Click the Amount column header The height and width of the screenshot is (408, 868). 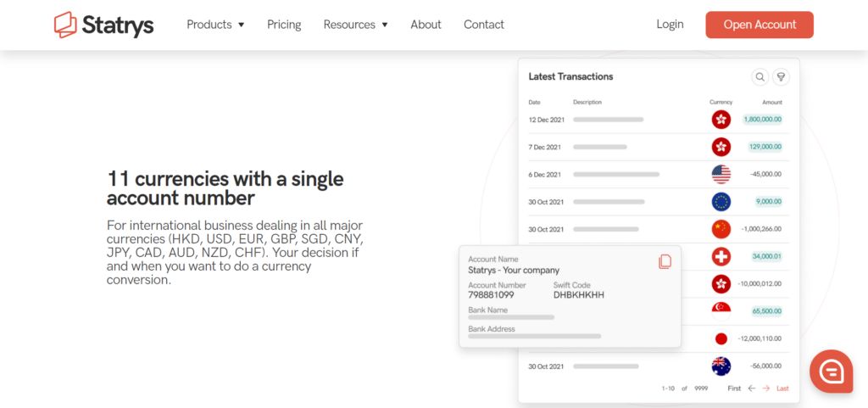772,103
